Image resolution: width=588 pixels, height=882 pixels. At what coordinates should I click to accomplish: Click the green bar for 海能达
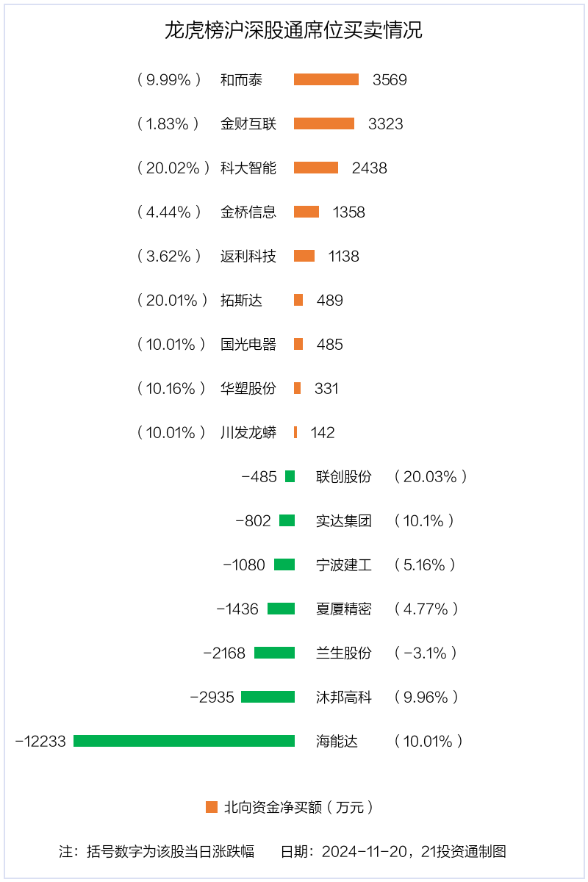click(184, 741)
